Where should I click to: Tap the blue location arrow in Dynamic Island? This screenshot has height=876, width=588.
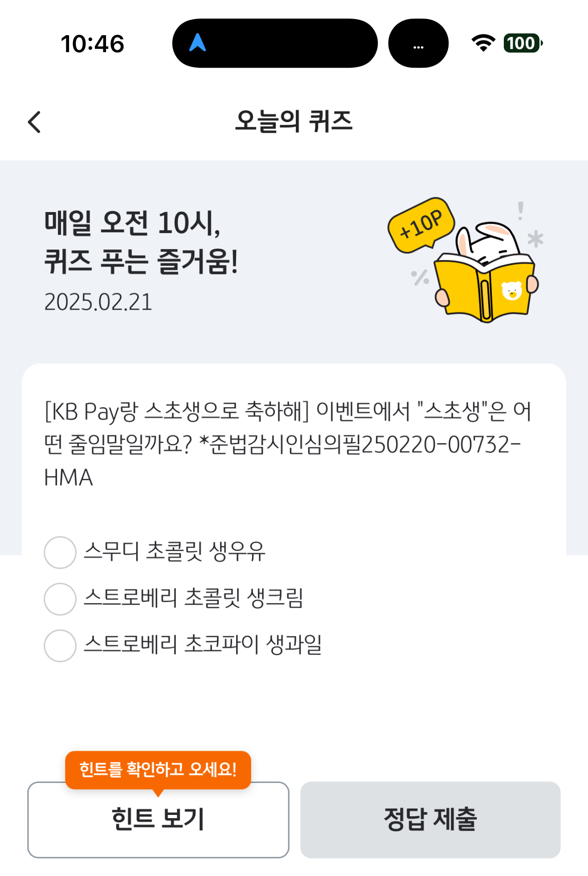tap(197, 43)
